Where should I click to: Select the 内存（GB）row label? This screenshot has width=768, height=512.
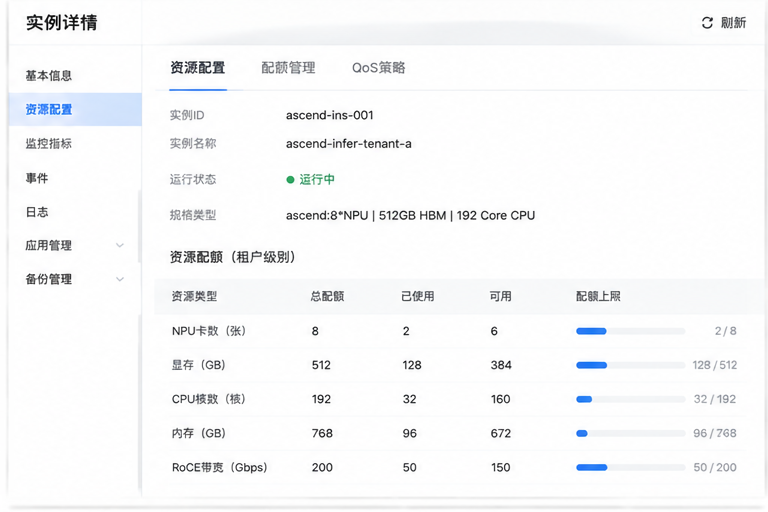[198, 433]
